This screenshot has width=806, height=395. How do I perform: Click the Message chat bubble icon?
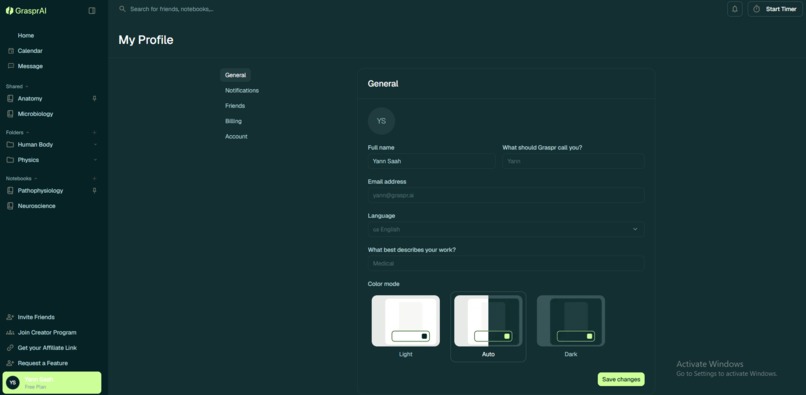11,66
